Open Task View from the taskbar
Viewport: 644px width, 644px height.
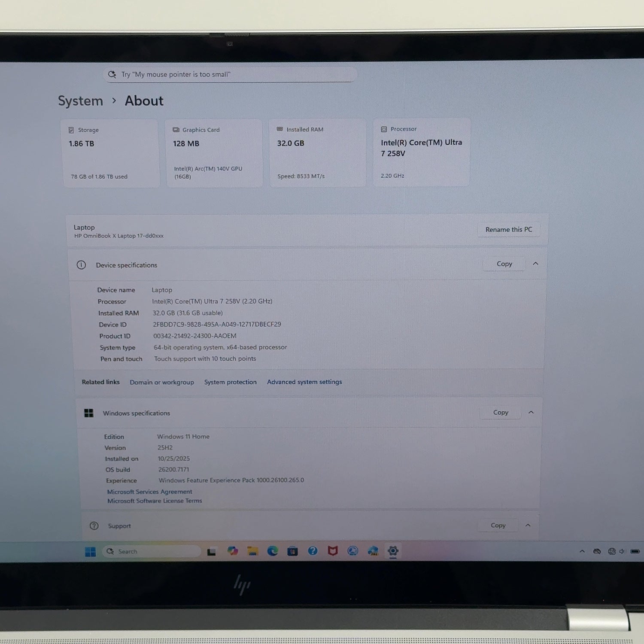click(211, 552)
